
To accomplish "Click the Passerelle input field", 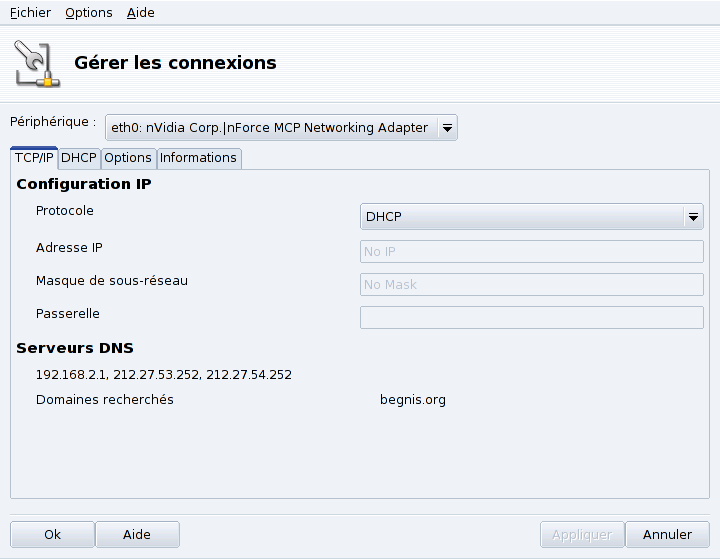I will click(531, 318).
